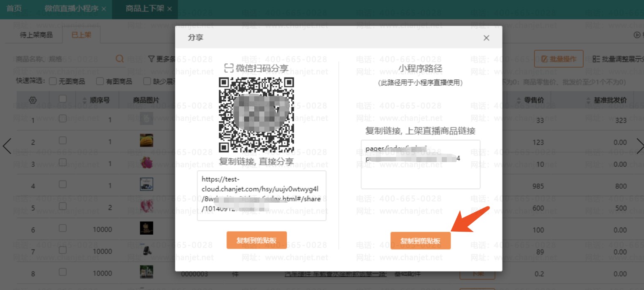Open product image in row 1

pyautogui.click(x=147, y=118)
